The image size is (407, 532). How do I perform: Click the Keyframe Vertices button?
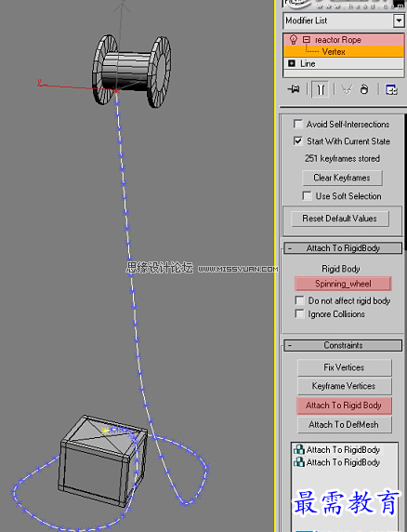345,386
